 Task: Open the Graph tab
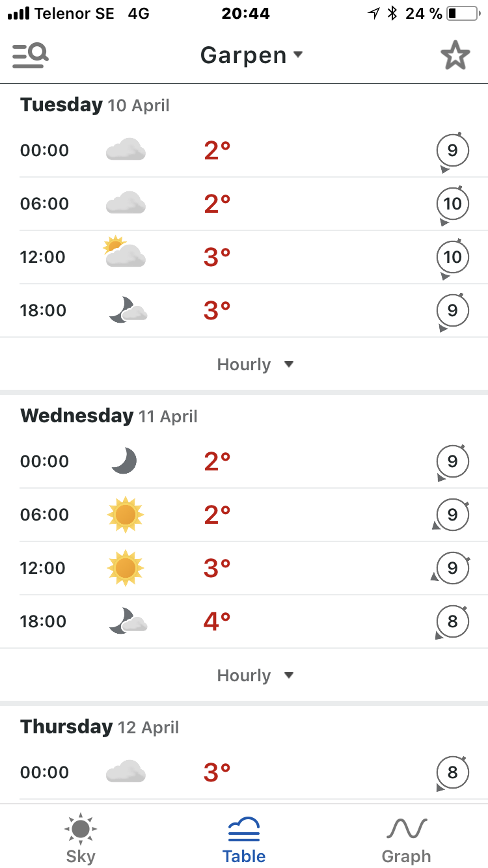click(x=407, y=838)
